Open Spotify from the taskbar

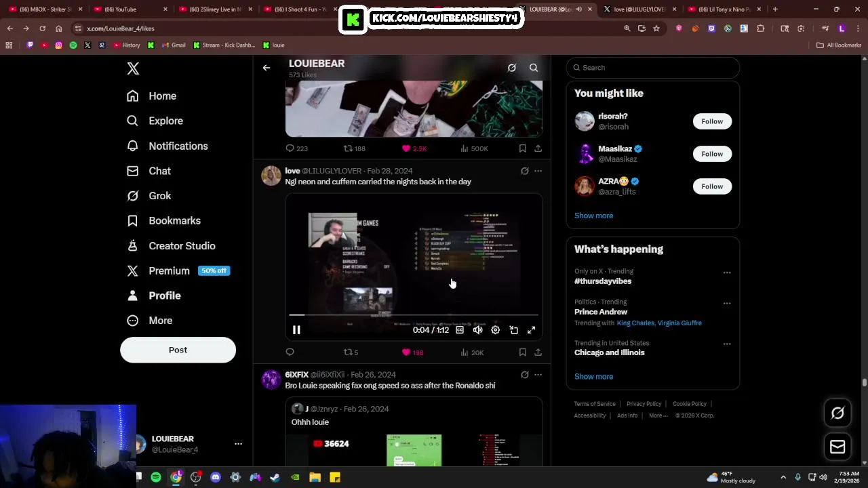156,477
